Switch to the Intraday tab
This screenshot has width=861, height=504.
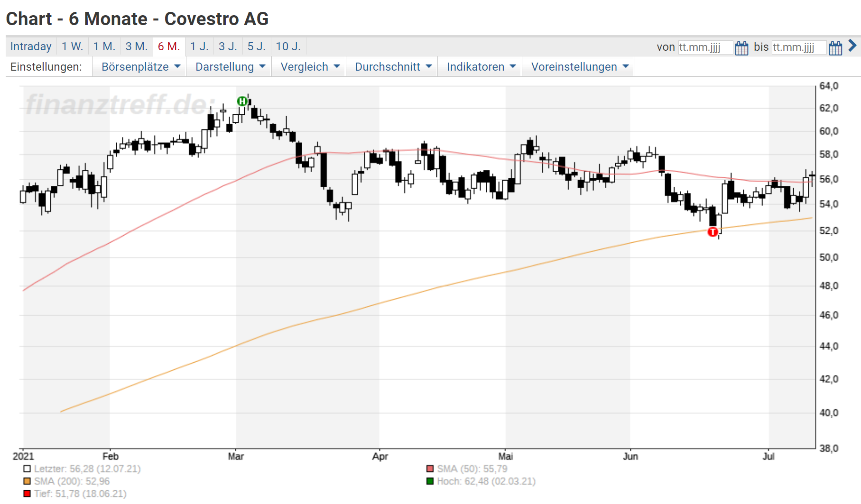point(31,46)
